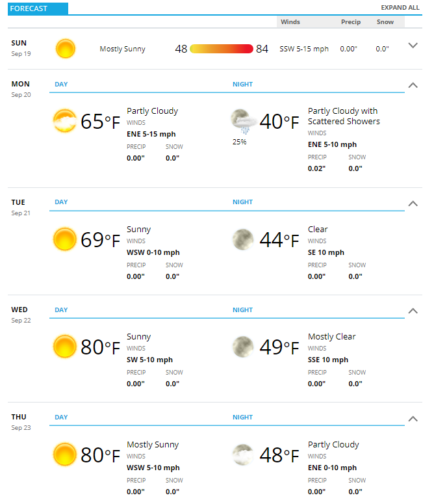Collapse the Tuesday Sep 21 forecast details
Screen dimensions: 434x504
413,204
